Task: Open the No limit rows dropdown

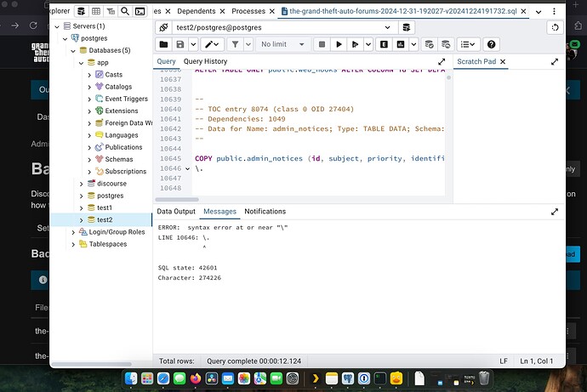Action: pyautogui.click(x=283, y=44)
